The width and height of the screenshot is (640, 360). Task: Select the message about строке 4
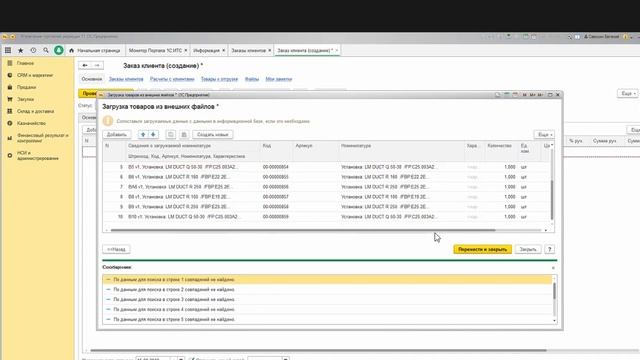[x=327, y=309]
